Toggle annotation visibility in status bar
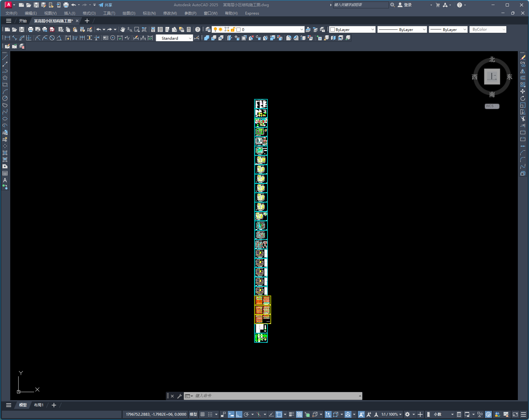This screenshot has height=420, width=529. point(361,414)
